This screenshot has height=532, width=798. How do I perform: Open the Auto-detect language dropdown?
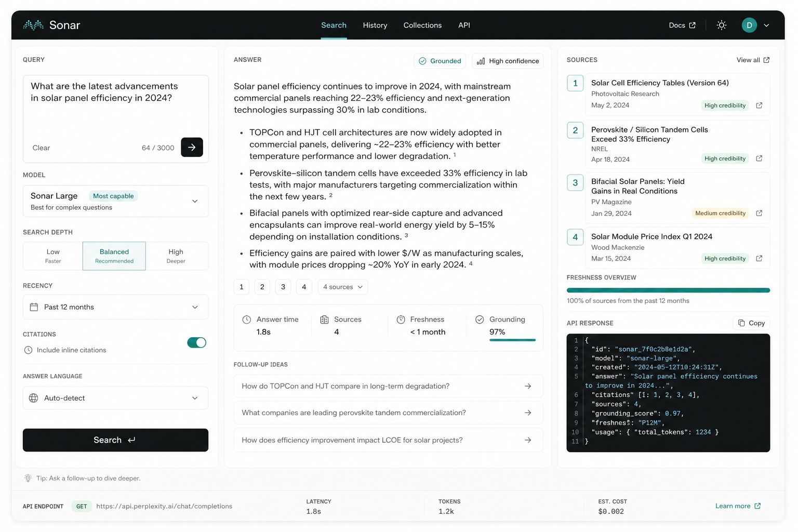[116, 398]
